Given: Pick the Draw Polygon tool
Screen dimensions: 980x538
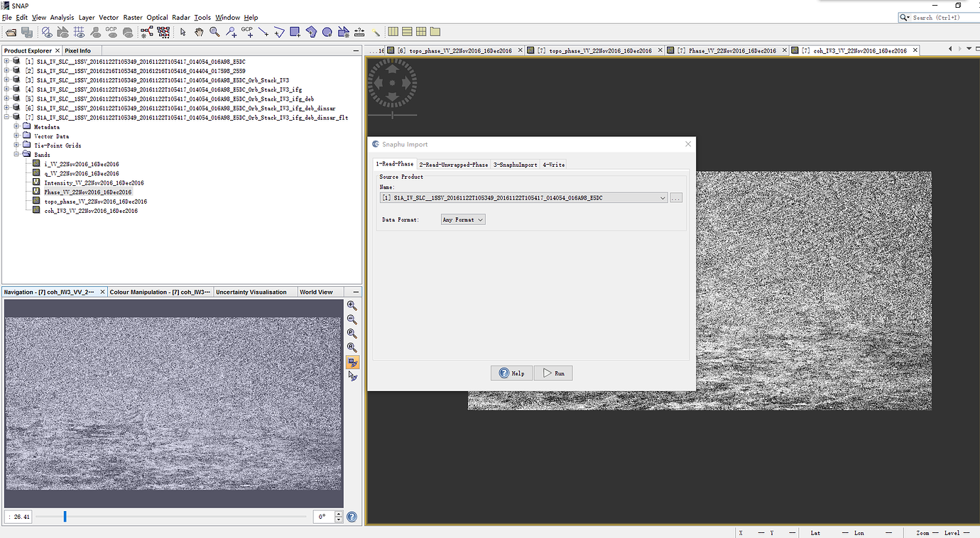Looking at the screenshot, I should (x=311, y=32).
